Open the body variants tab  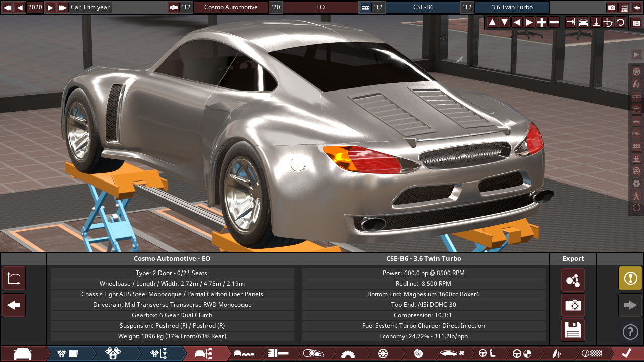(245, 353)
